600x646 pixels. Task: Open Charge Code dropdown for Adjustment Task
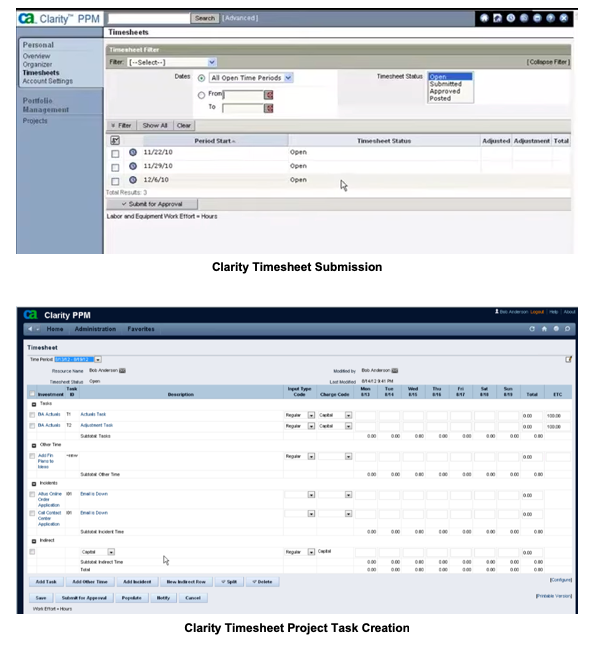349,426
